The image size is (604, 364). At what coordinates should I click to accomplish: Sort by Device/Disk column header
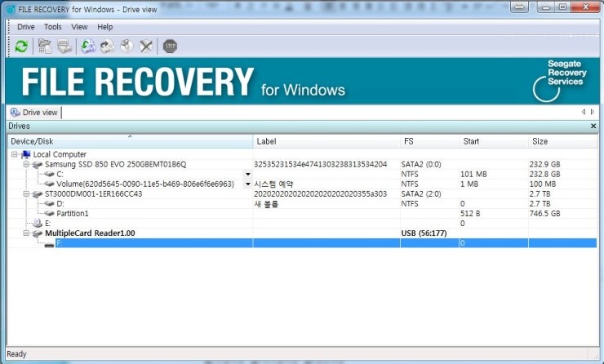pyautogui.click(x=131, y=141)
